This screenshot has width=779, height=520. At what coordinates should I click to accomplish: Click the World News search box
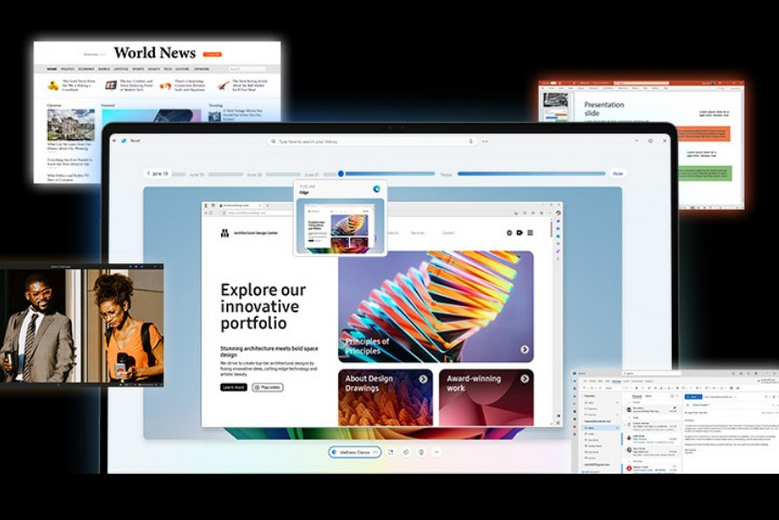tap(247, 69)
